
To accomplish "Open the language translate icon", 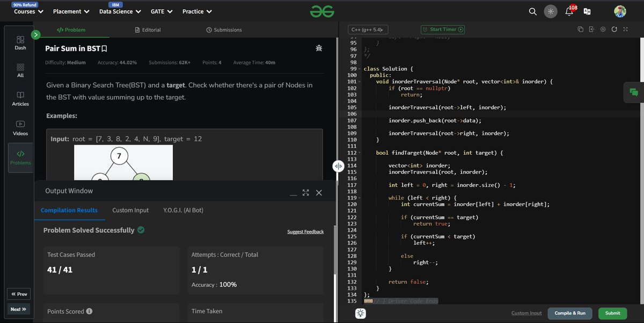I will point(587,11).
